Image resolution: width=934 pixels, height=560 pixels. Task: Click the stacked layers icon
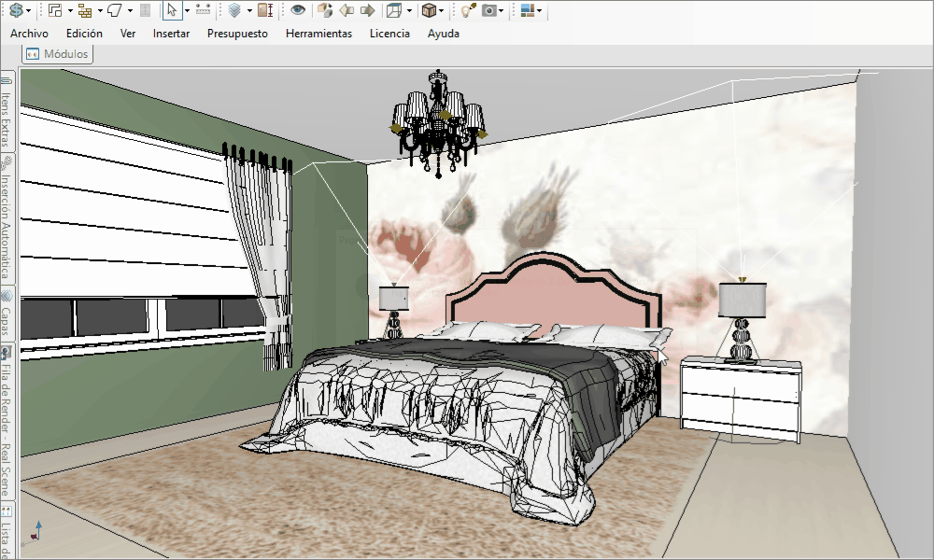coord(234,10)
